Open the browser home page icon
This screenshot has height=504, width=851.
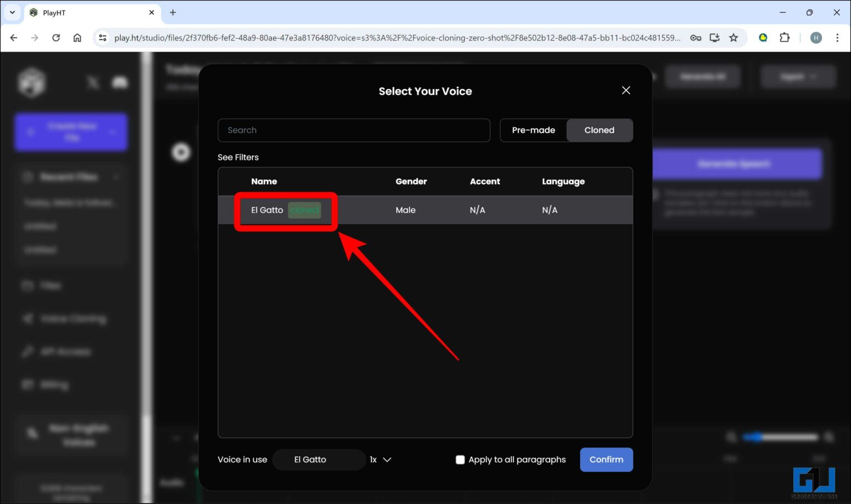77,38
